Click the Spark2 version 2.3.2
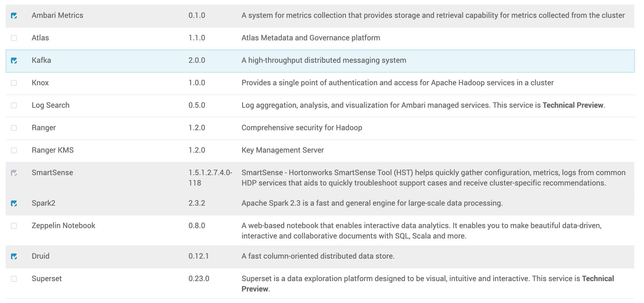Screen dimensions: 644x303 coord(197,203)
